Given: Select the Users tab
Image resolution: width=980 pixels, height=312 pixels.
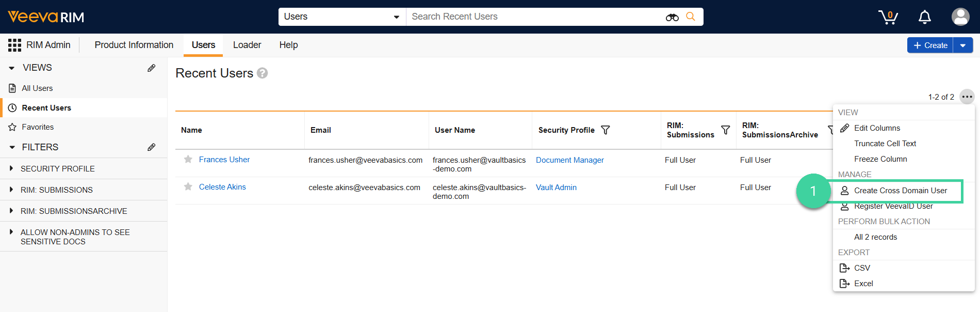Looking at the screenshot, I should 203,45.
